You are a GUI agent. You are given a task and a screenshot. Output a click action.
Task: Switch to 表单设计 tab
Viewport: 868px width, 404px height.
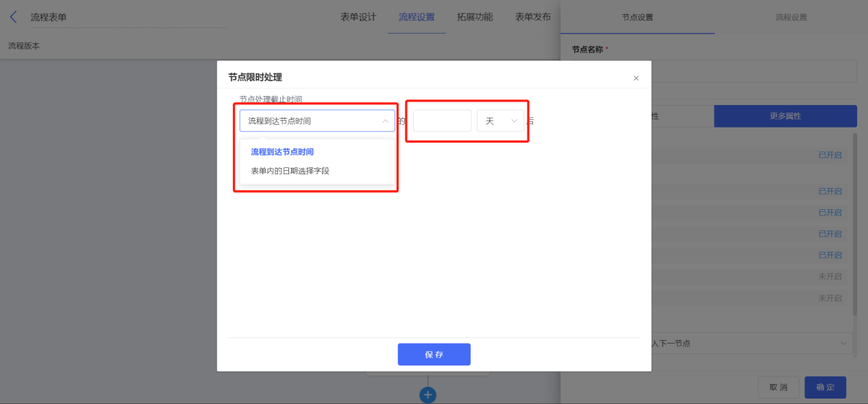point(358,17)
